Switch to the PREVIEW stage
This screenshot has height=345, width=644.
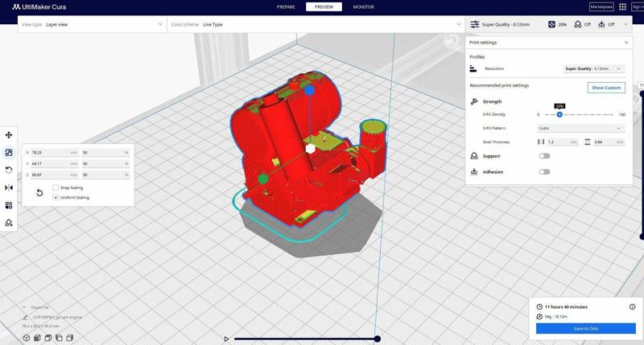click(324, 7)
